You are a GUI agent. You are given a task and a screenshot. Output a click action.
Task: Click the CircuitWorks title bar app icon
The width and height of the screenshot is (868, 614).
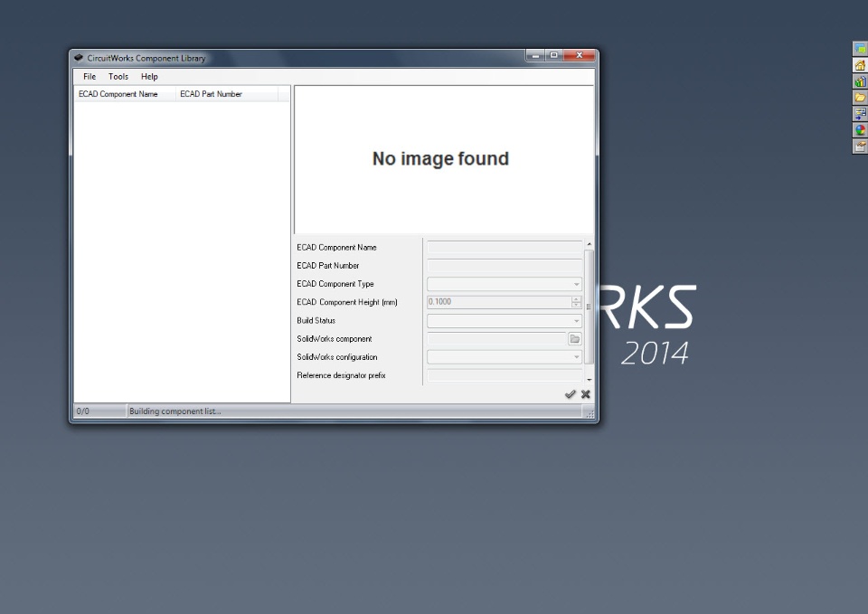(x=79, y=58)
